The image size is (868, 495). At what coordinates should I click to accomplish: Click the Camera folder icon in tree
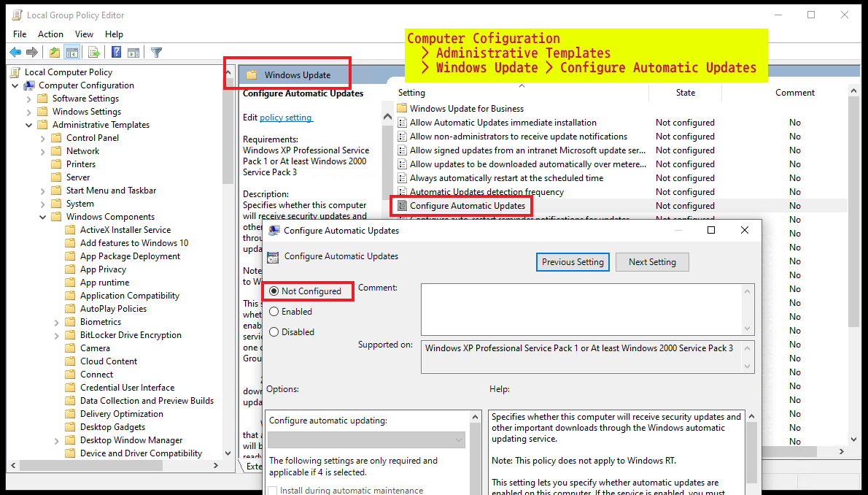pyautogui.click(x=70, y=348)
